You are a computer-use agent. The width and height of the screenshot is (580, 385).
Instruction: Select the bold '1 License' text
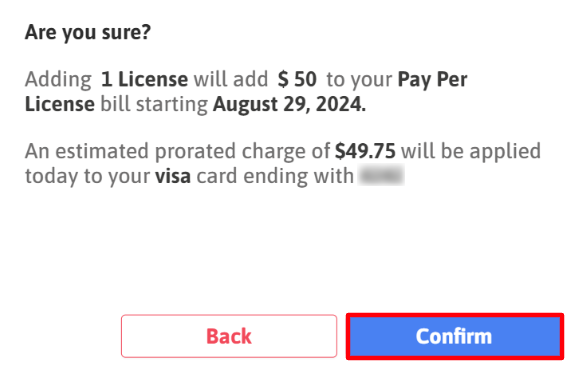coord(144,79)
